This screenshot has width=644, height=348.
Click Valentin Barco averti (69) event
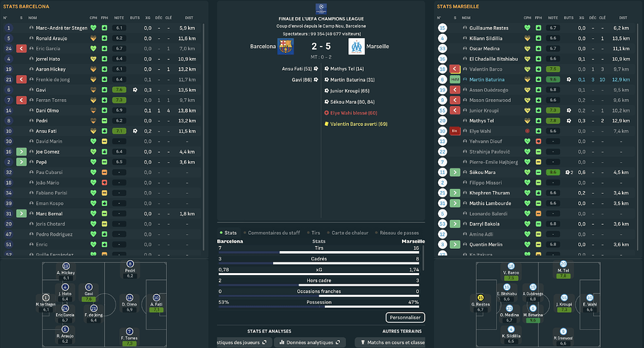click(x=356, y=124)
